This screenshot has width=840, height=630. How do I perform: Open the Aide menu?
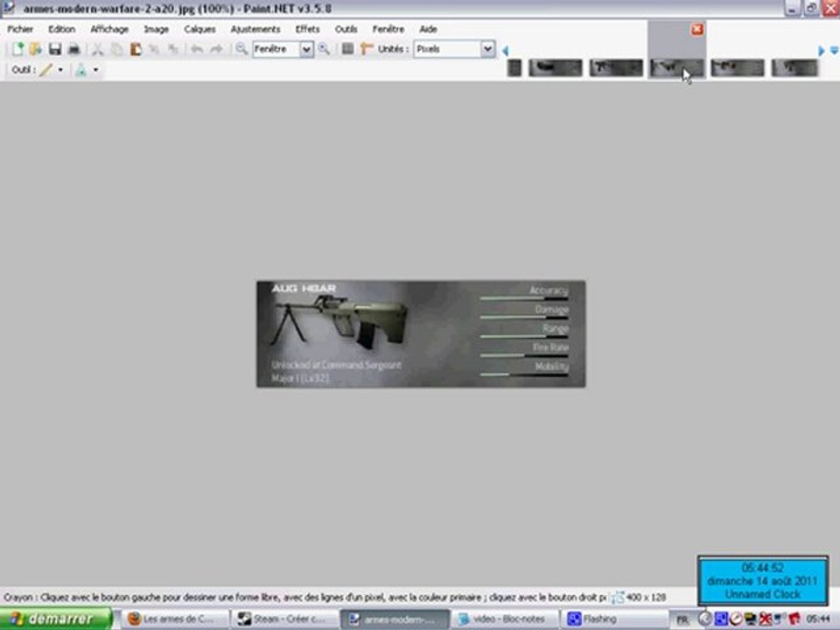tap(428, 29)
